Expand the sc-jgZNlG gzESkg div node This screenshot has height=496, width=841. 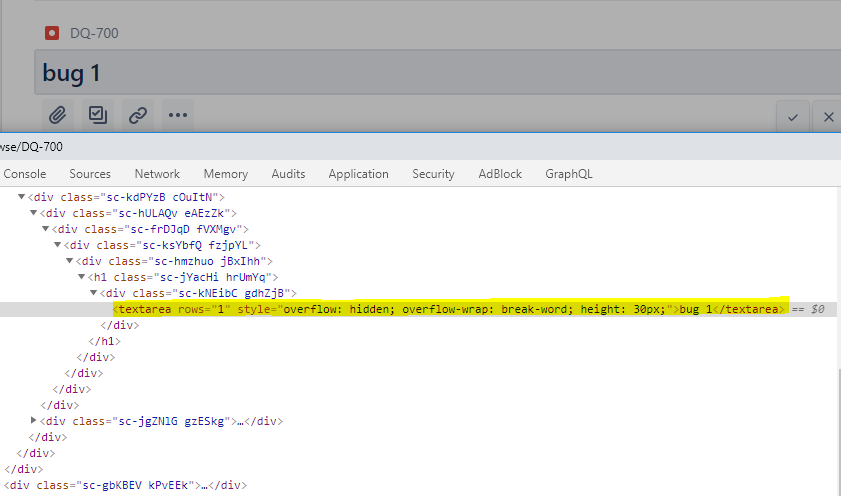(33, 420)
